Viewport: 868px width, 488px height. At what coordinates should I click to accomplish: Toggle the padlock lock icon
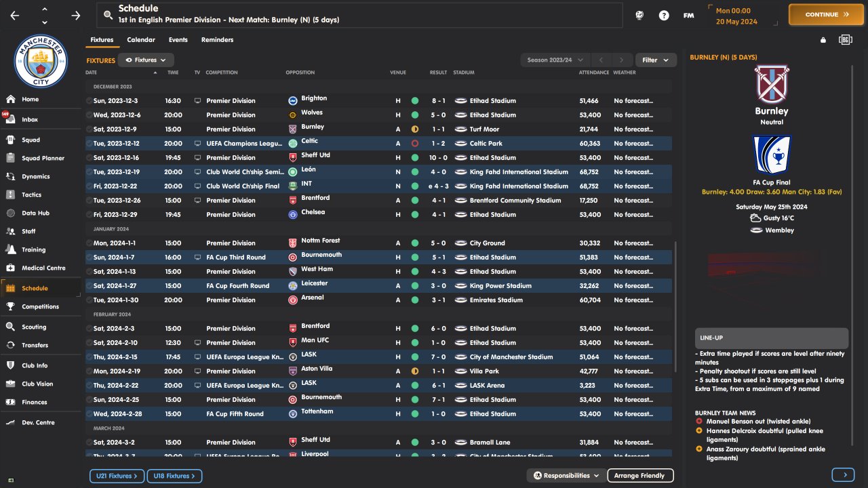coord(823,40)
